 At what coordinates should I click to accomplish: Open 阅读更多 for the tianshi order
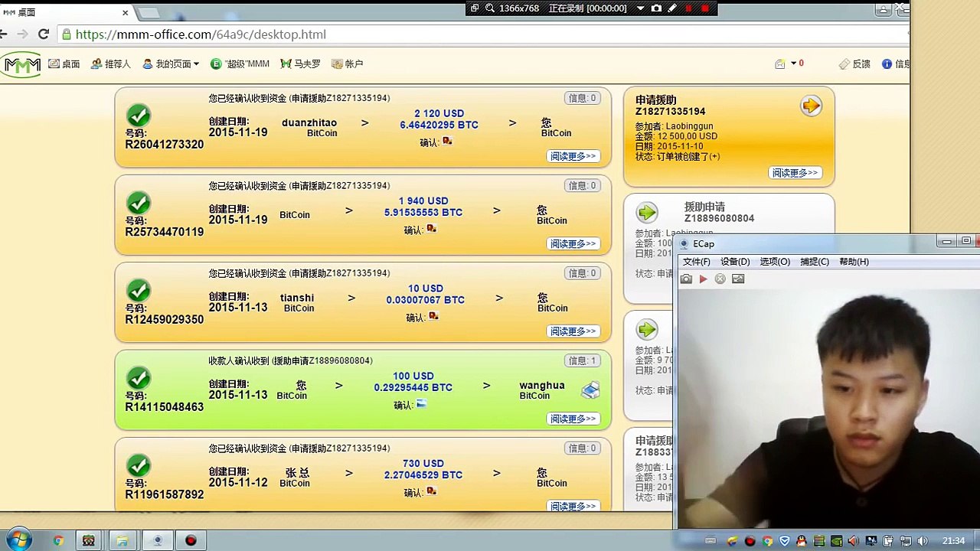point(573,331)
